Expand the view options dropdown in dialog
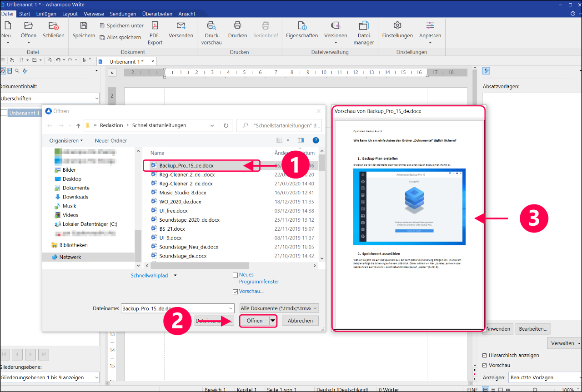 point(288,140)
